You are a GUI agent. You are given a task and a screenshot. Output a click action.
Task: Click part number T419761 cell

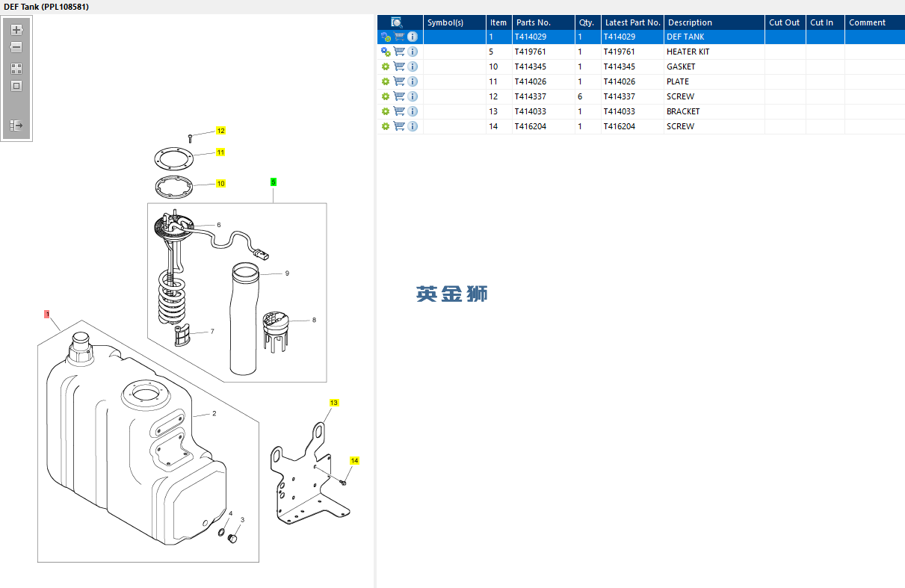(543, 52)
